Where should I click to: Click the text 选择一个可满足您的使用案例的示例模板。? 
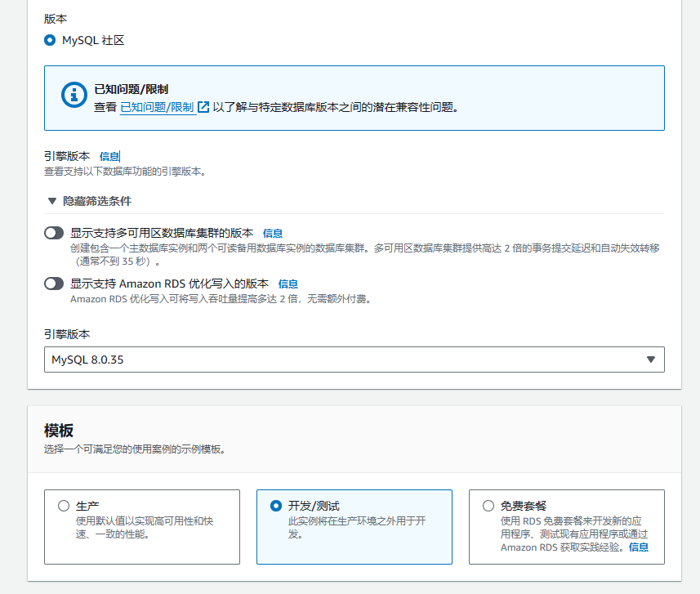[135, 449]
